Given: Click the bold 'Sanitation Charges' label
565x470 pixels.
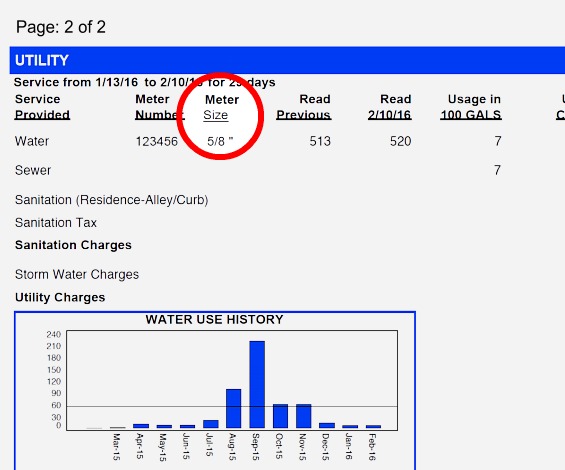Looking at the screenshot, I should pyautogui.click(x=73, y=245).
